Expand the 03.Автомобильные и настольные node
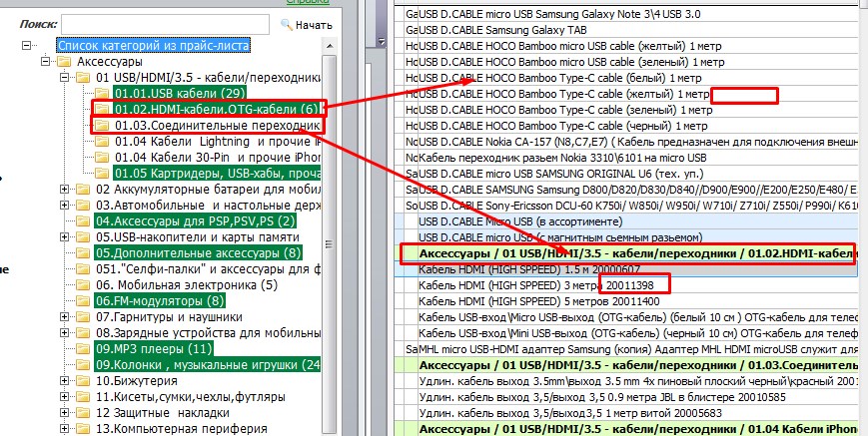 (64, 206)
